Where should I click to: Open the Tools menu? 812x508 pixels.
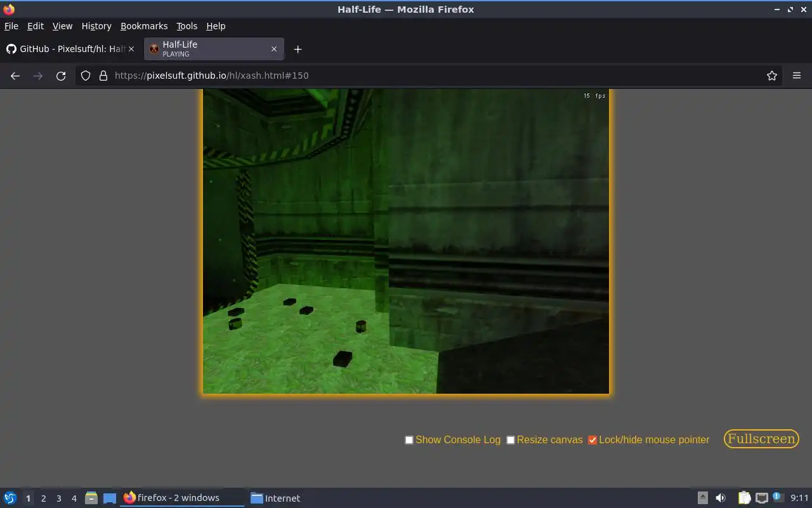click(x=187, y=26)
